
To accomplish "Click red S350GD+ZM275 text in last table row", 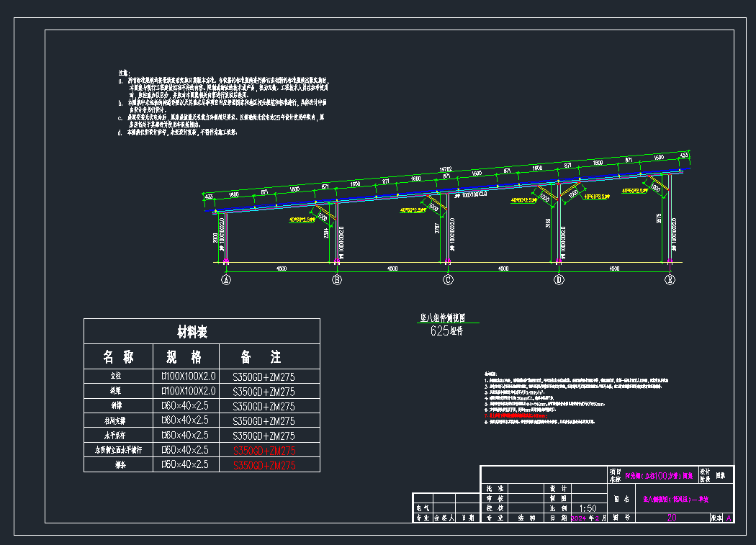I will click(264, 466).
